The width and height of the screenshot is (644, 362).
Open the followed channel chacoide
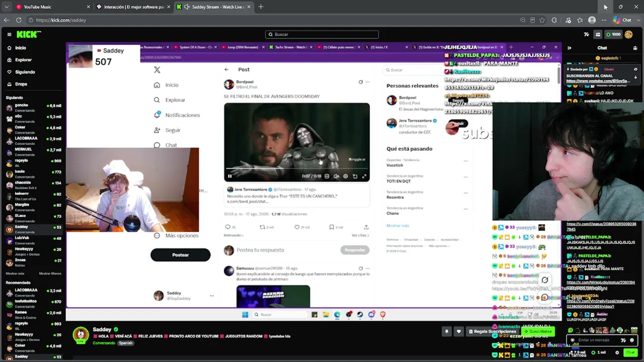pos(34,185)
